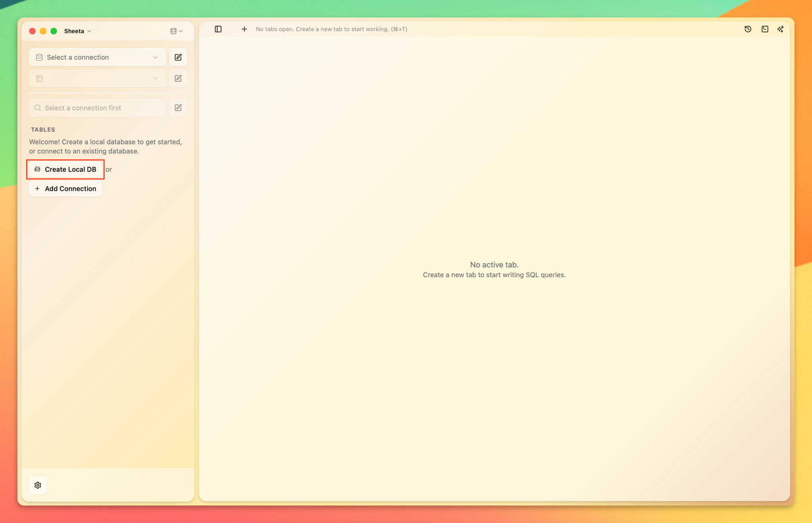This screenshot has height=523, width=812.
Task: Toggle the sidebar panel icon
Action: [x=218, y=29]
